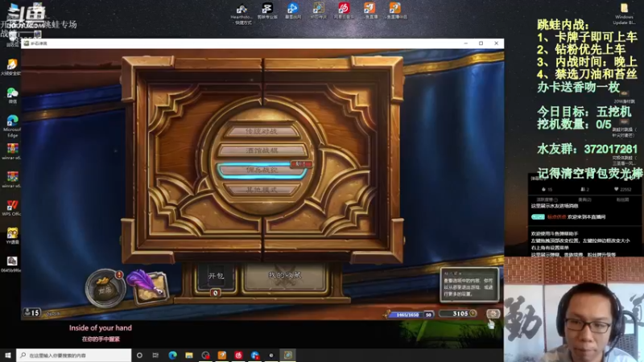
Task: Open the Hearthstone shortcut desktop icon
Action: point(242,14)
